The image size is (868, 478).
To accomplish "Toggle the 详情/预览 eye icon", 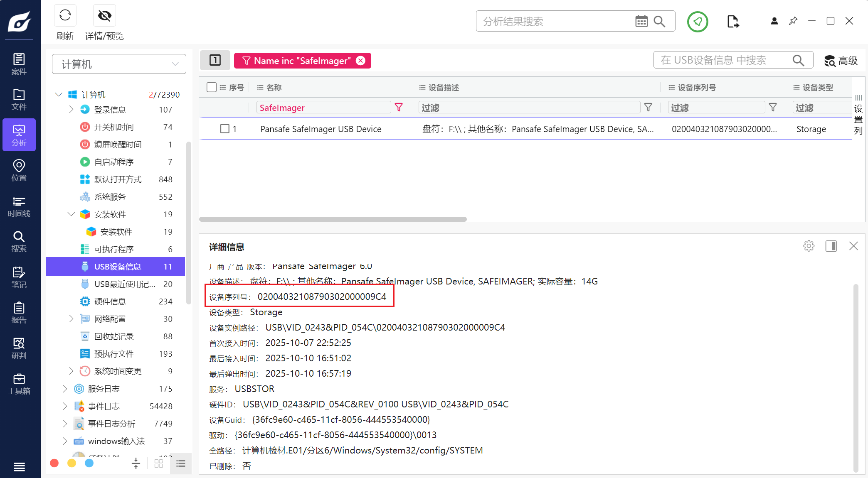I will pos(104,16).
